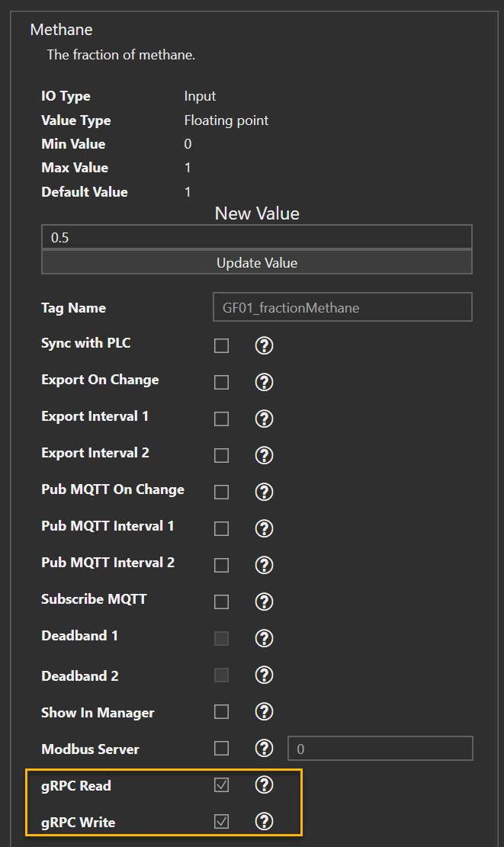This screenshot has height=847, width=504.
Task: Open the Subscribe MQTT help icon
Action: pos(264,602)
